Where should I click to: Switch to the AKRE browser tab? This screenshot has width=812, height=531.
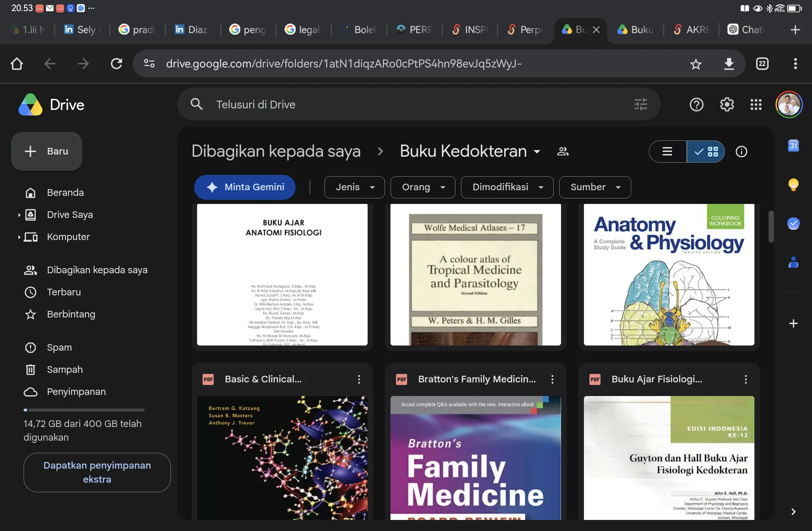[691, 29]
